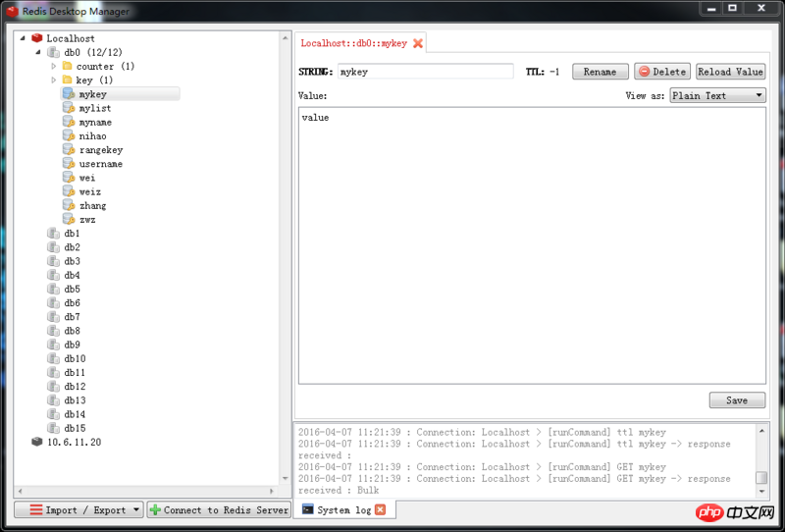The height and width of the screenshot is (532, 785).
Task: Click the db5 database icon
Action: 53,289
